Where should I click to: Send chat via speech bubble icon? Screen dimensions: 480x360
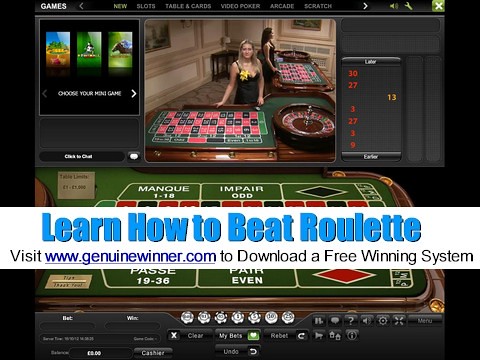134,156
